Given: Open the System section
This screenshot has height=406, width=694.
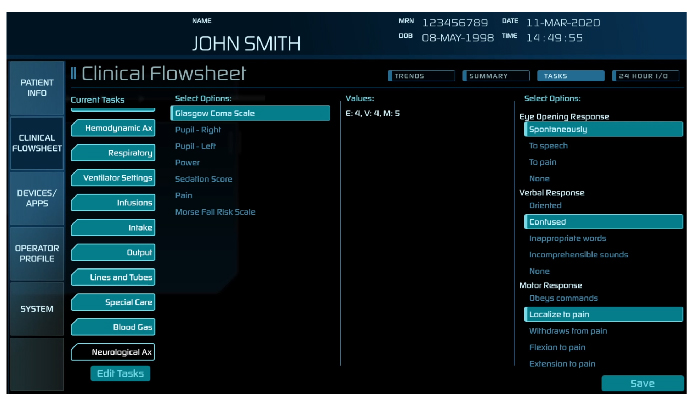Looking at the screenshot, I should (37, 309).
